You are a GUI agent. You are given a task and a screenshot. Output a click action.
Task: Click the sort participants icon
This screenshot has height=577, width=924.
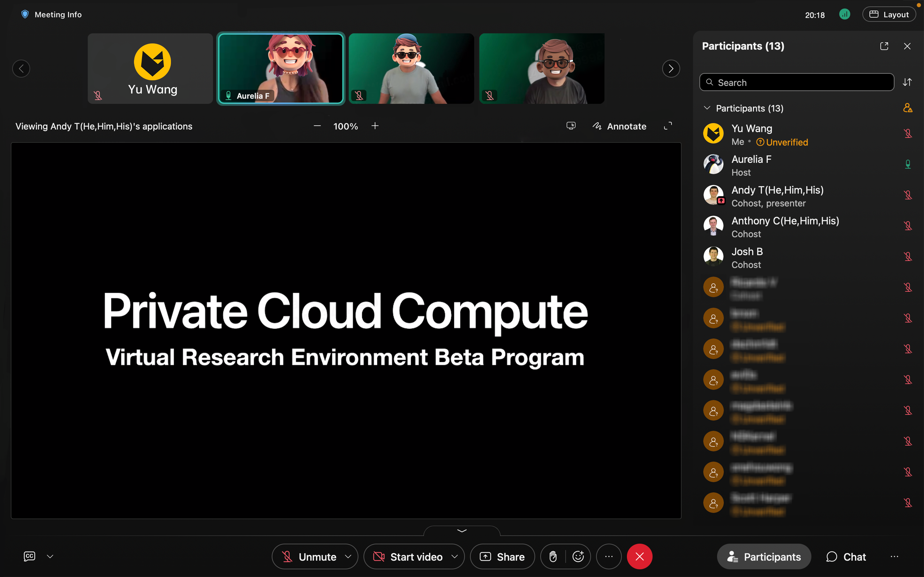pyautogui.click(x=907, y=82)
